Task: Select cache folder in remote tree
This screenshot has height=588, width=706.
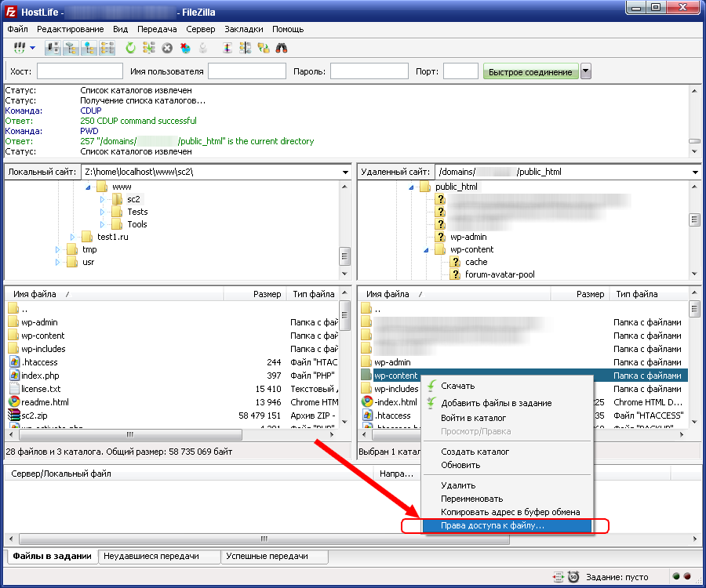Action: point(476,263)
